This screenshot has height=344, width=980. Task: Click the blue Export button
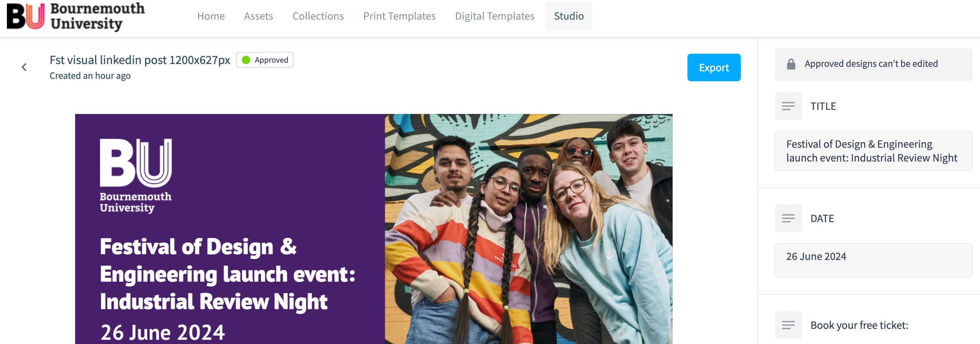pos(714,67)
